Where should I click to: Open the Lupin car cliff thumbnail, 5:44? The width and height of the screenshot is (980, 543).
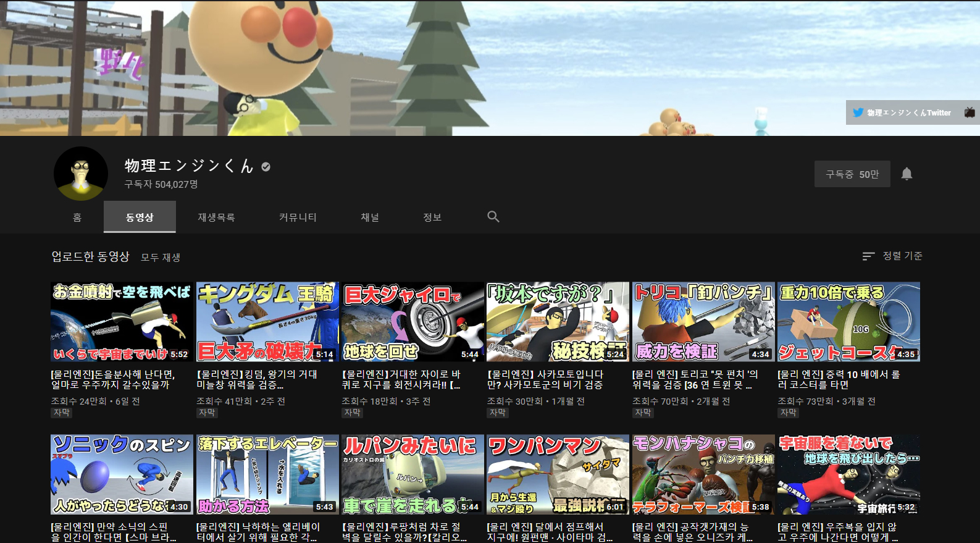[413, 474]
